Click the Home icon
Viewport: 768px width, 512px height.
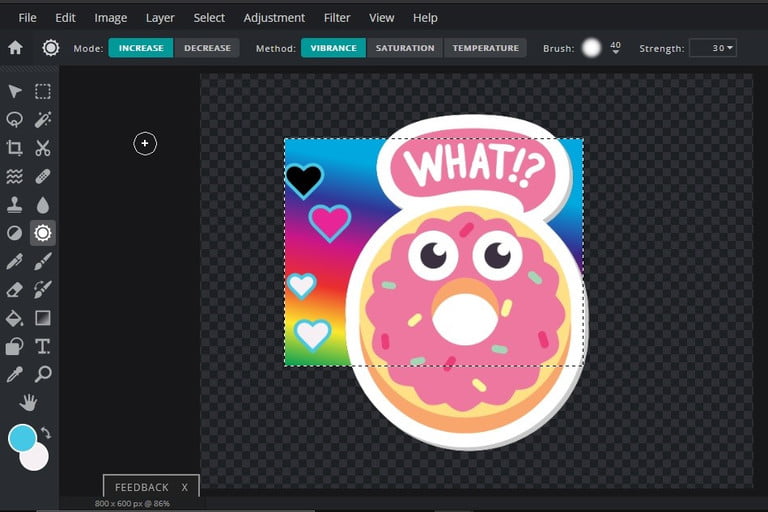(x=15, y=48)
